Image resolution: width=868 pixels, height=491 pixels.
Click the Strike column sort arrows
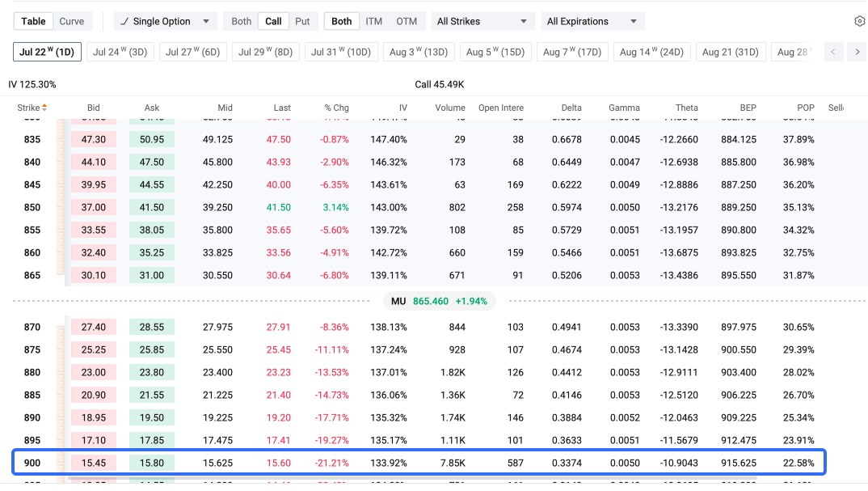click(x=44, y=108)
